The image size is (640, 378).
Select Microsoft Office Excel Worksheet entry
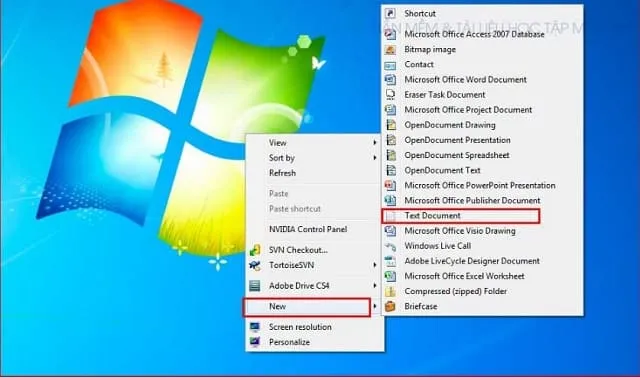coord(482,276)
